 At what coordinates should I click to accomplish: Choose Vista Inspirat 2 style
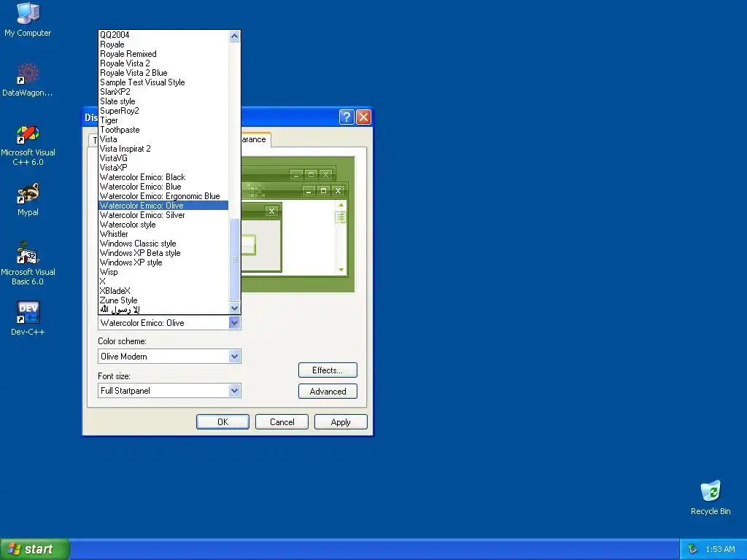point(163,149)
